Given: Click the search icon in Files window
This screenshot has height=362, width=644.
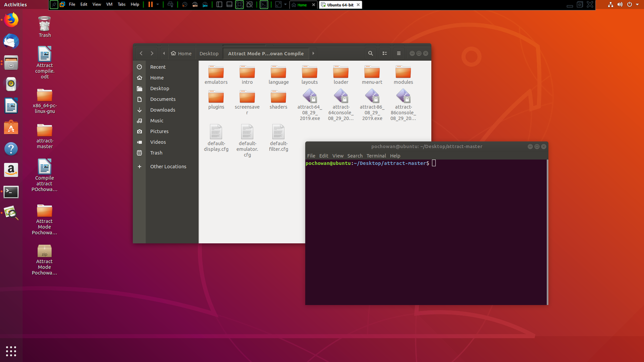Looking at the screenshot, I should pyautogui.click(x=370, y=53).
